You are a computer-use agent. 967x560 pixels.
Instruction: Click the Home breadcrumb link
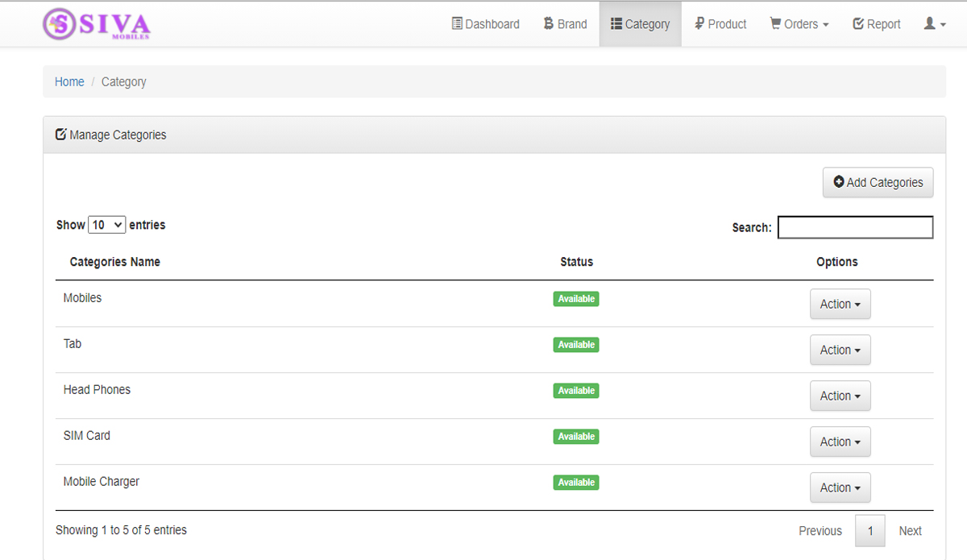coord(69,82)
